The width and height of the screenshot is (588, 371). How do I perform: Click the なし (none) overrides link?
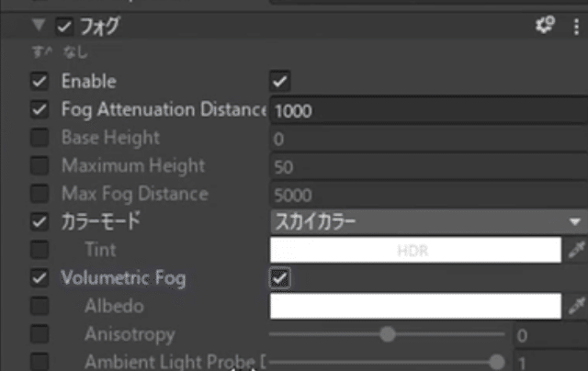[x=75, y=52]
